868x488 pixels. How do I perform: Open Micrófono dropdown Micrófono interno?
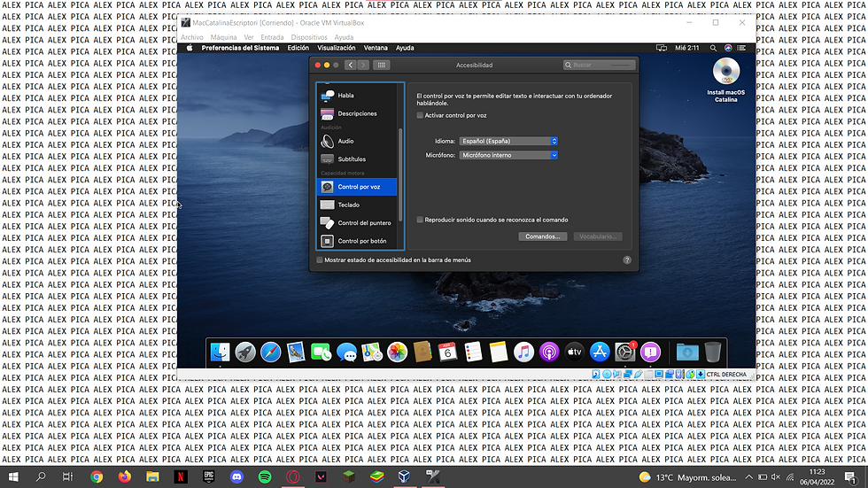508,156
